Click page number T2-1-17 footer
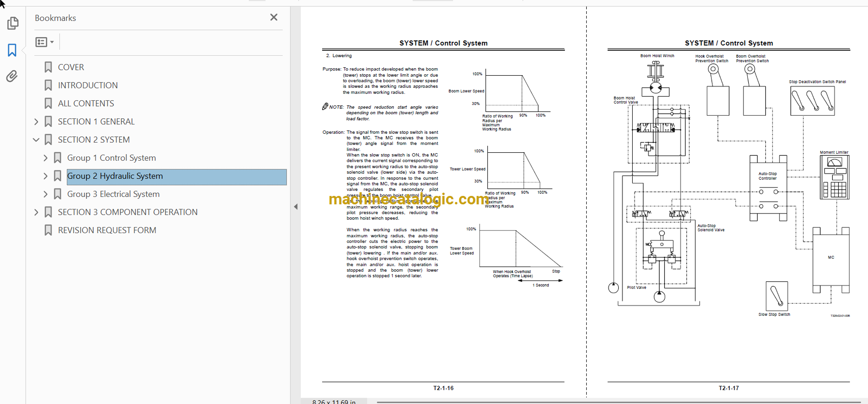Viewport: 868px width, 404px height. [729, 388]
